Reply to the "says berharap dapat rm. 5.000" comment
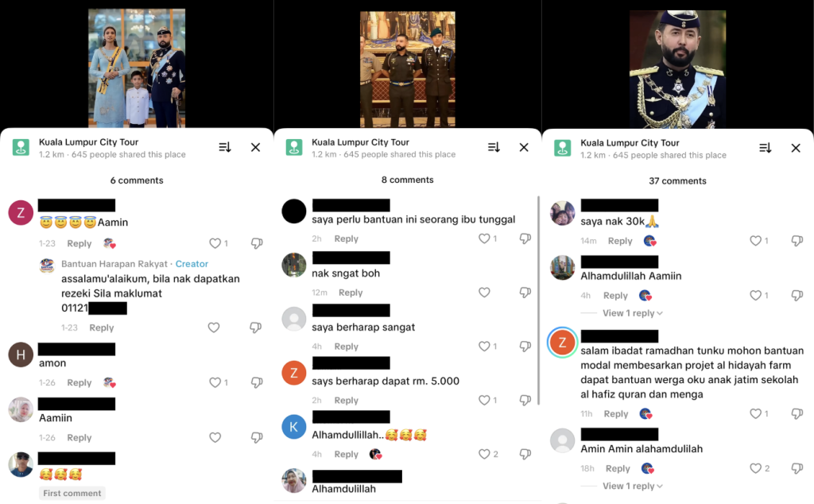The height and width of the screenshot is (504, 814). coord(347,400)
